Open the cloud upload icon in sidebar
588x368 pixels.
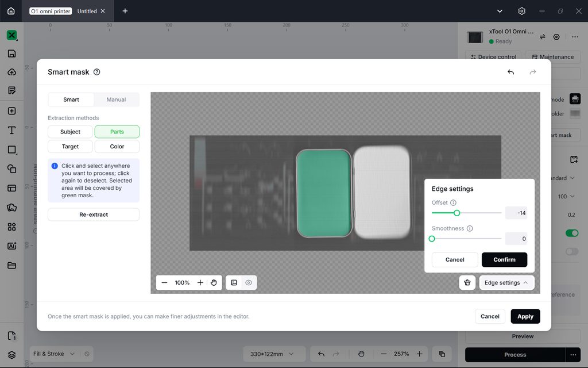coord(11,72)
